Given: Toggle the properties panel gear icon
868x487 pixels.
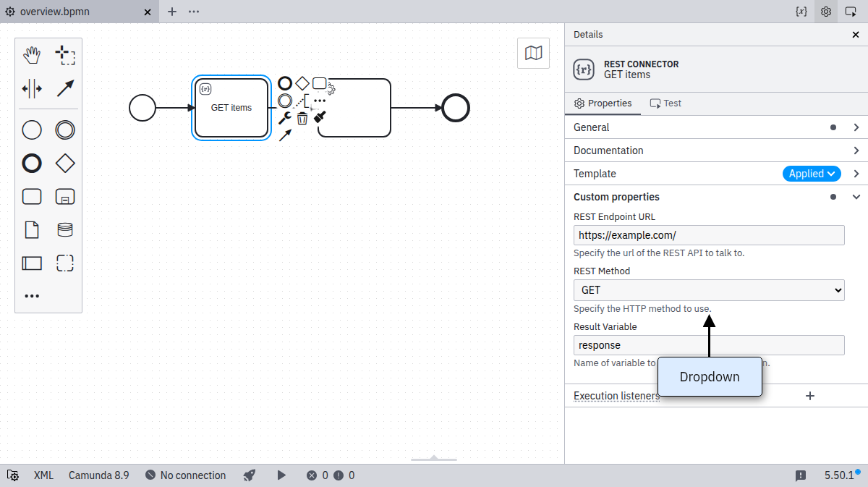Looking at the screenshot, I should (826, 12).
